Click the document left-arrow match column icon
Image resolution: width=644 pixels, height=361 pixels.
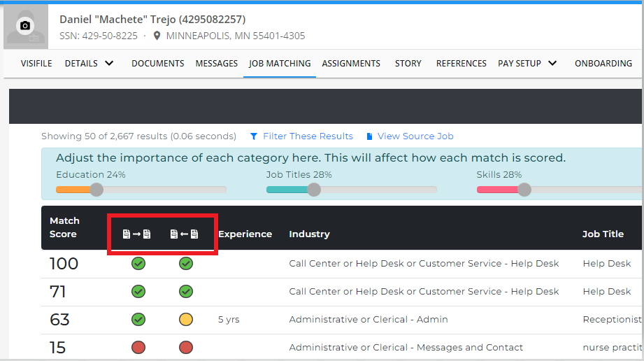click(x=185, y=234)
